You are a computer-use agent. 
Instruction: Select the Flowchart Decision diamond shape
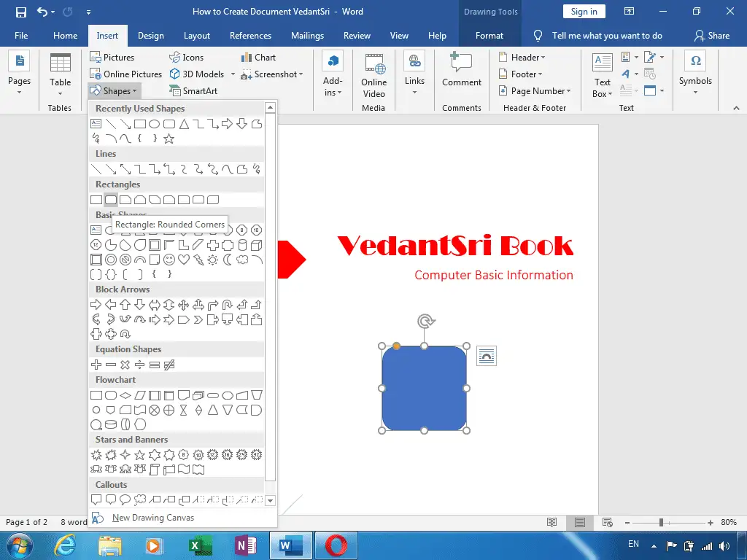125,395
